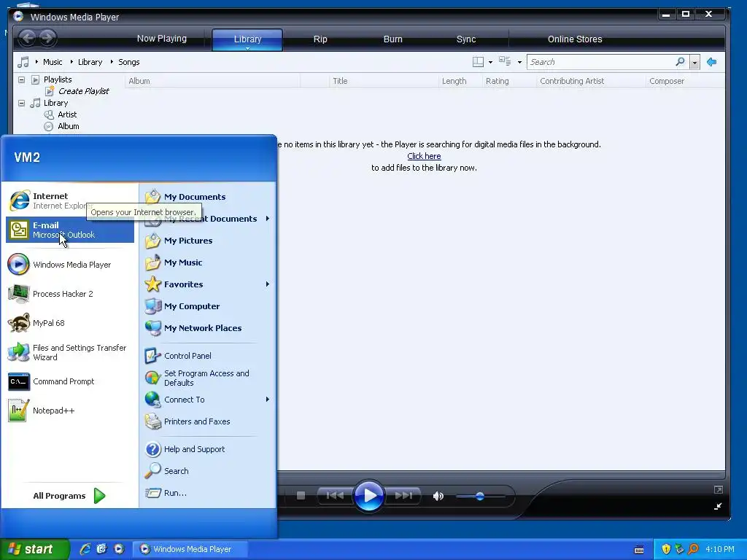Open Command Prompt
This screenshot has width=747, height=560.
pos(69,381)
